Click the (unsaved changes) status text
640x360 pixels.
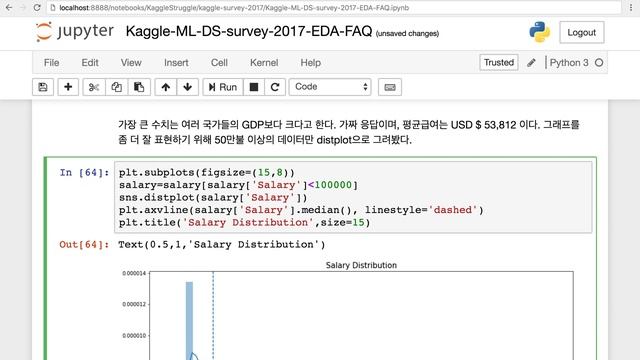tap(407, 33)
